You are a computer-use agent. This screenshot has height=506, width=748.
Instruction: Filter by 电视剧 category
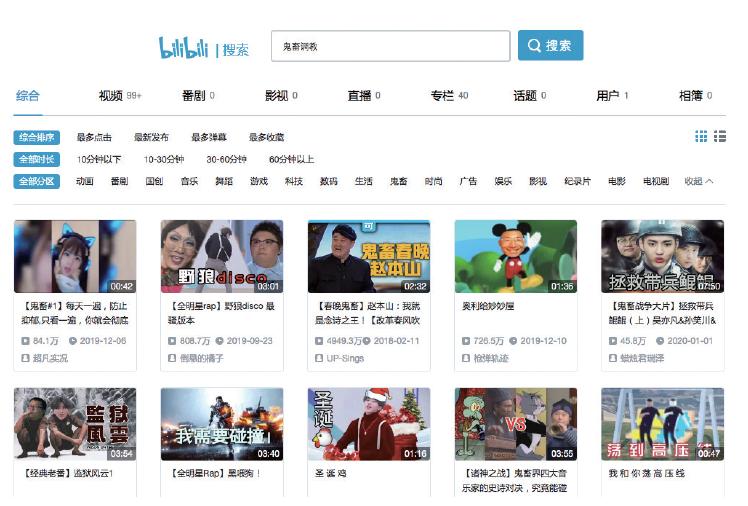[x=656, y=181]
